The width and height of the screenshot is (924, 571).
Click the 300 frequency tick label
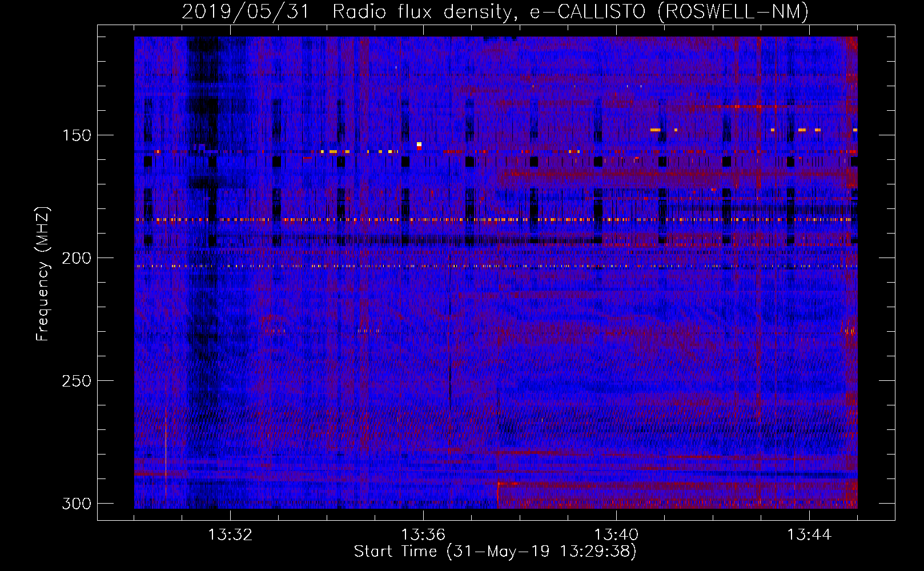point(77,504)
